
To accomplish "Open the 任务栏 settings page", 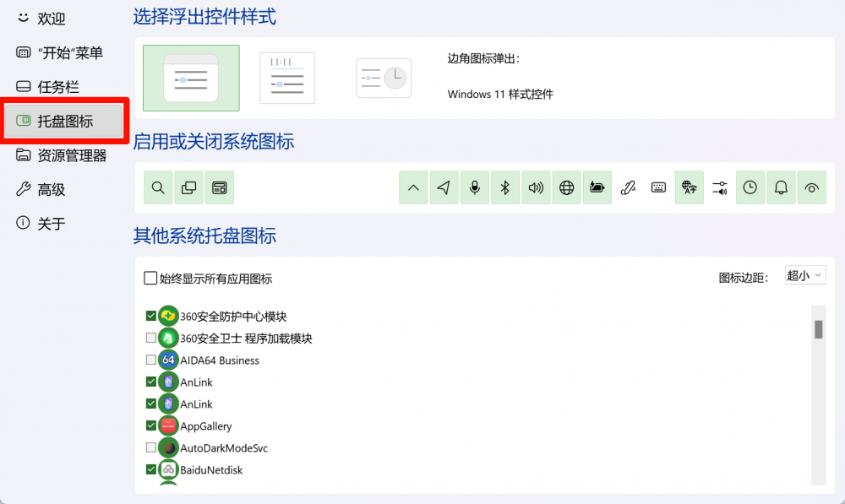I will (58, 87).
